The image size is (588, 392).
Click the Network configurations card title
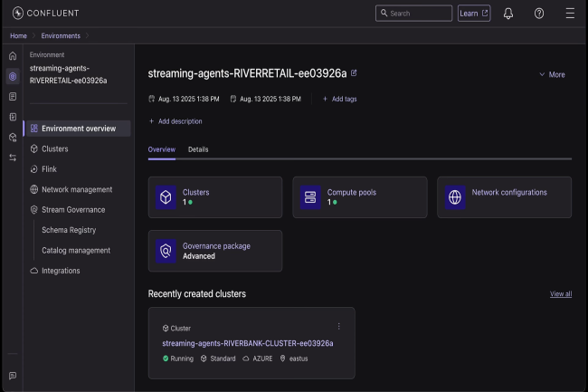tap(509, 192)
